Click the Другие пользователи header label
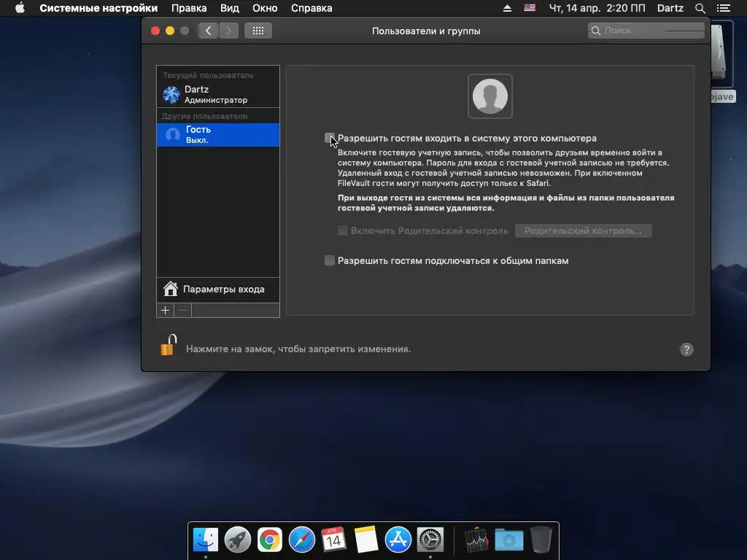Image resolution: width=747 pixels, height=560 pixels. click(204, 116)
